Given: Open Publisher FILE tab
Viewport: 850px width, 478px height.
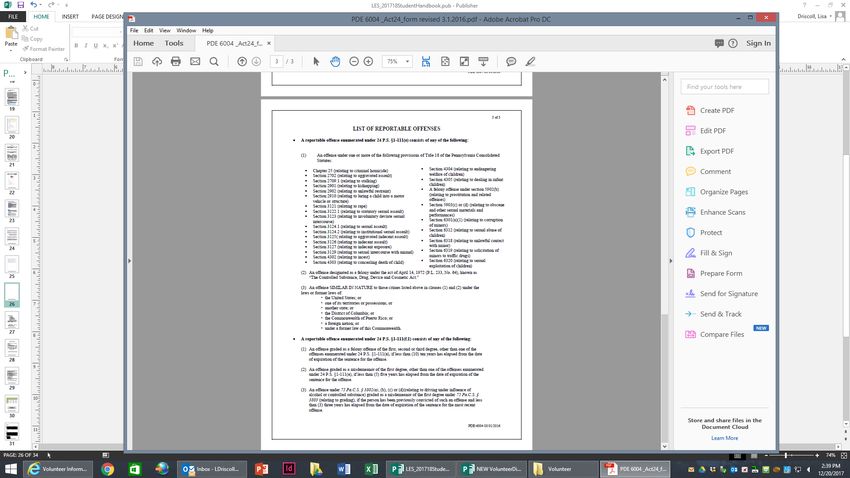Looking at the screenshot, I should click(13, 17).
